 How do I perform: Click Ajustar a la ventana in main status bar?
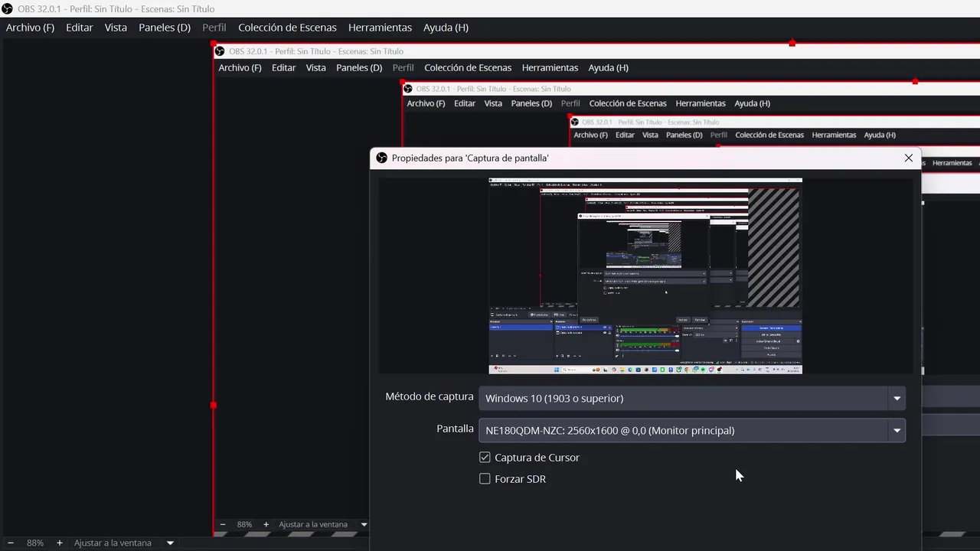click(x=113, y=543)
